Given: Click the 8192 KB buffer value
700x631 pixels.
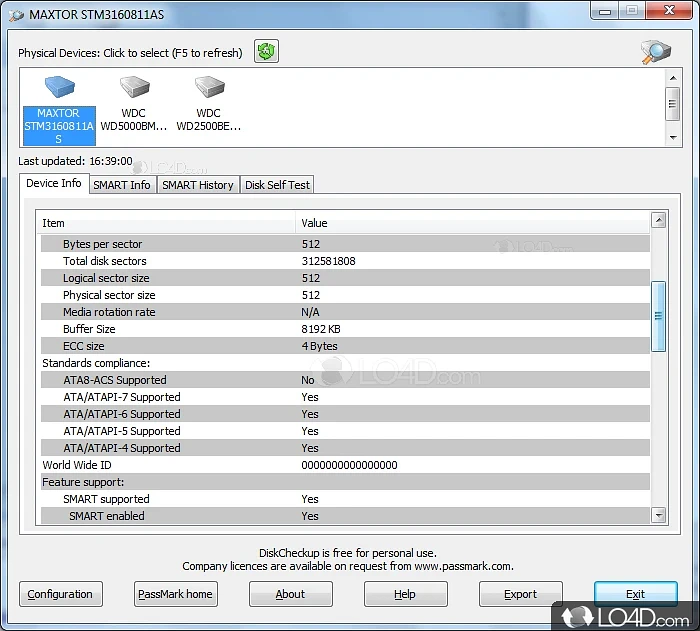Looking at the screenshot, I should (321, 329).
